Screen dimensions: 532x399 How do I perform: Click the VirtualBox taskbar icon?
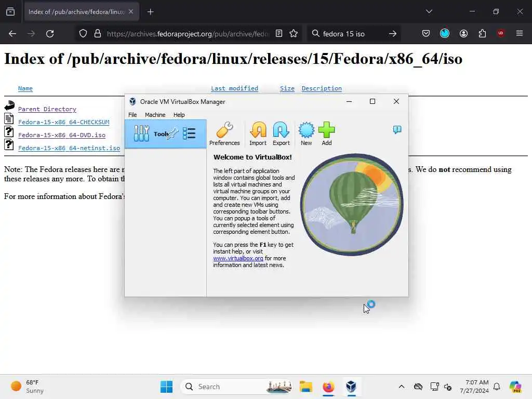pos(351,387)
